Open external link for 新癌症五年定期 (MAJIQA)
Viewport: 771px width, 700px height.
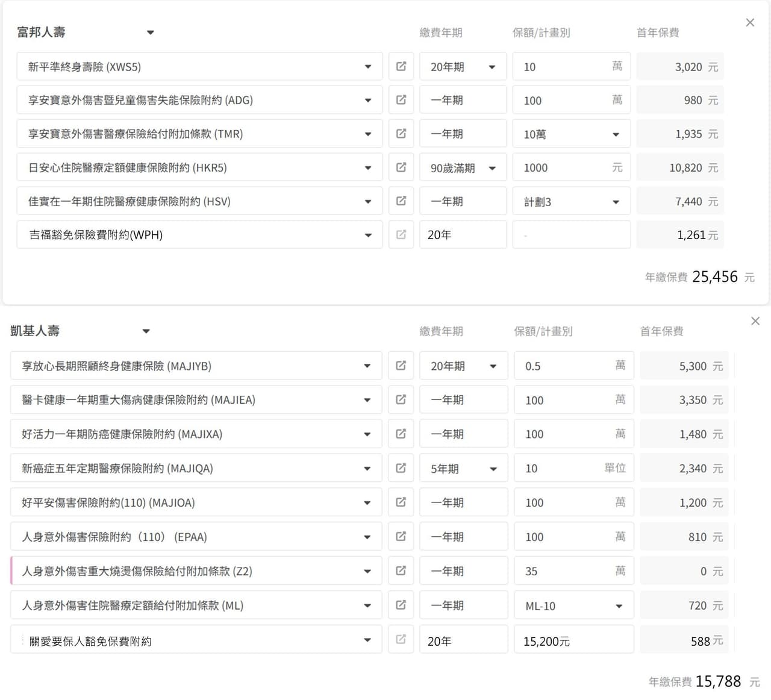(401, 468)
